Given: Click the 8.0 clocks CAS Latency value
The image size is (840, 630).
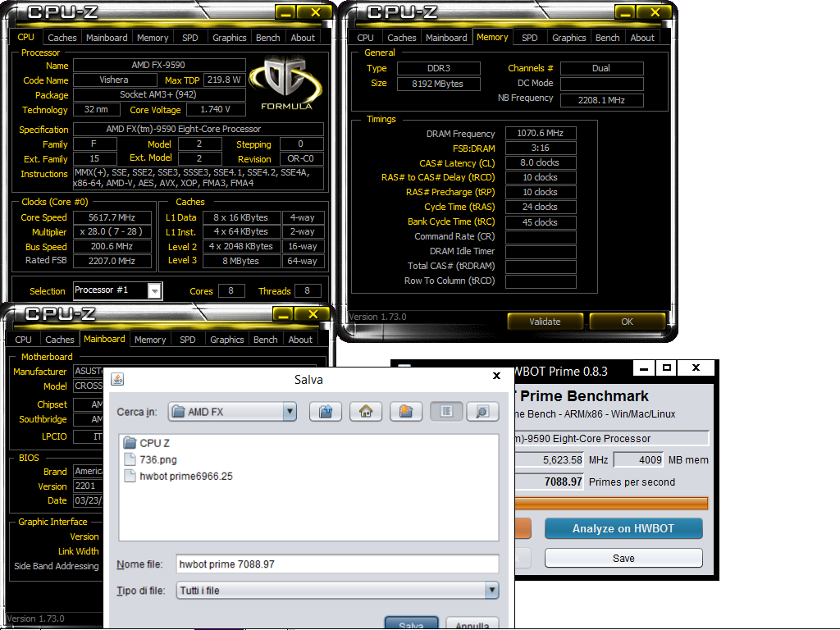Looking at the screenshot, I should (x=541, y=162).
